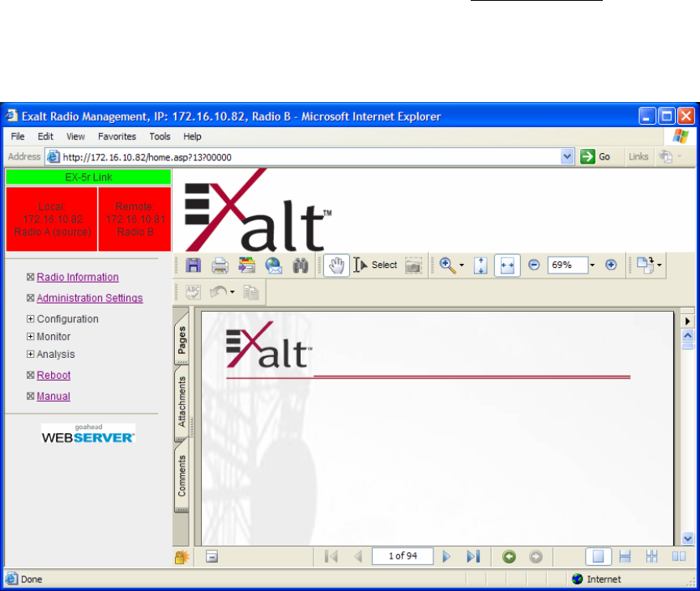Screen dimensions: 700x591
Task: Set view to Fit Page
Action: 480,266
